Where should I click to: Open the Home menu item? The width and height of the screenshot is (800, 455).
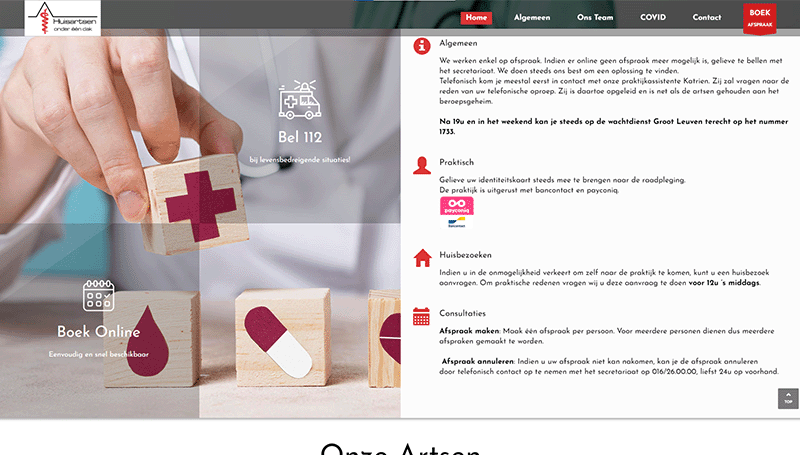pyautogui.click(x=476, y=17)
